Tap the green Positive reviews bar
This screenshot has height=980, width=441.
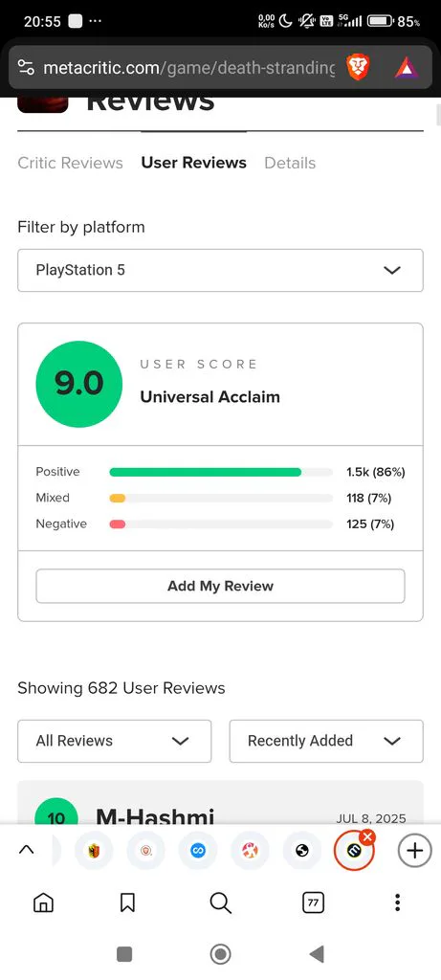pyautogui.click(x=205, y=472)
